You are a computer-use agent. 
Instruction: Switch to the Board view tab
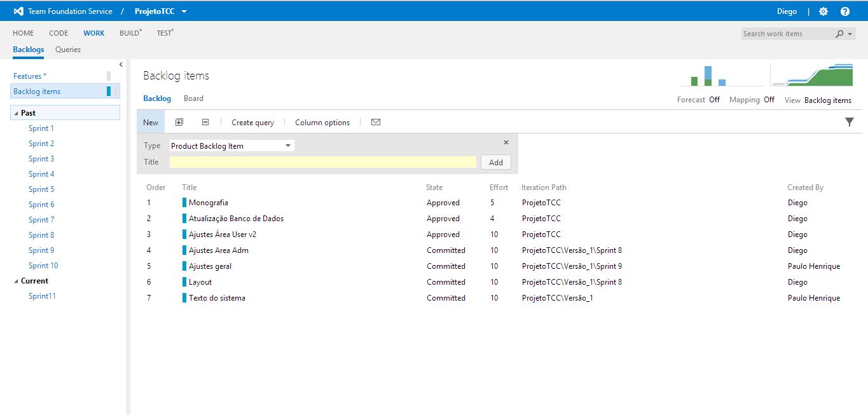tap(193, 99)
